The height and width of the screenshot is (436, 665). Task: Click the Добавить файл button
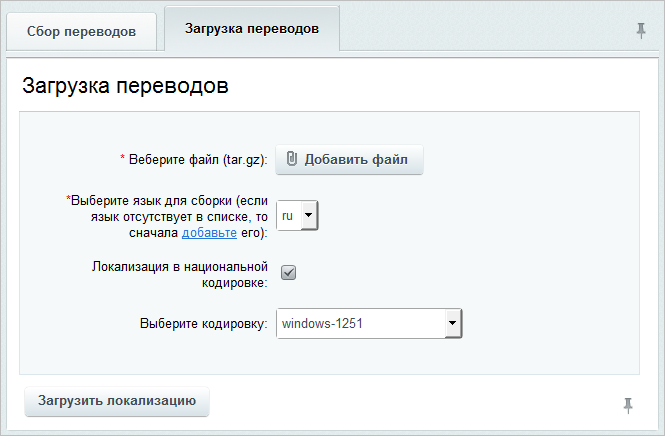(x=349, y=159)
